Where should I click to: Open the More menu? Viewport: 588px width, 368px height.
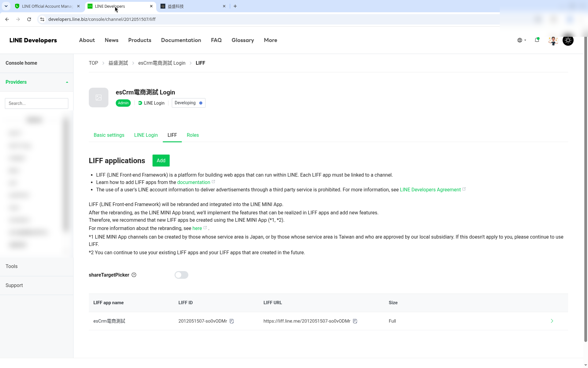point(270,40)
